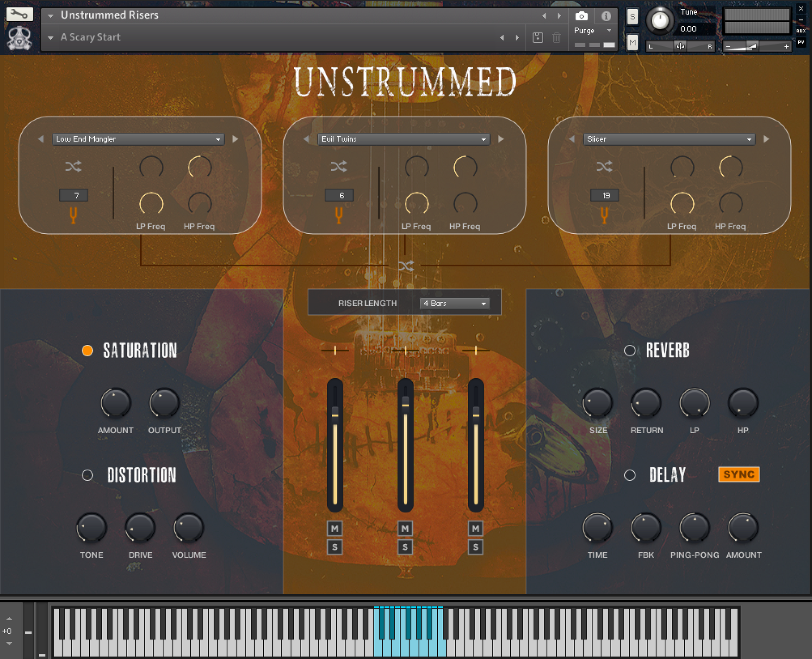Click tuning fork icon under Slicer layer
The width and height of the screenshot is (812, 659).
[604, 215]
